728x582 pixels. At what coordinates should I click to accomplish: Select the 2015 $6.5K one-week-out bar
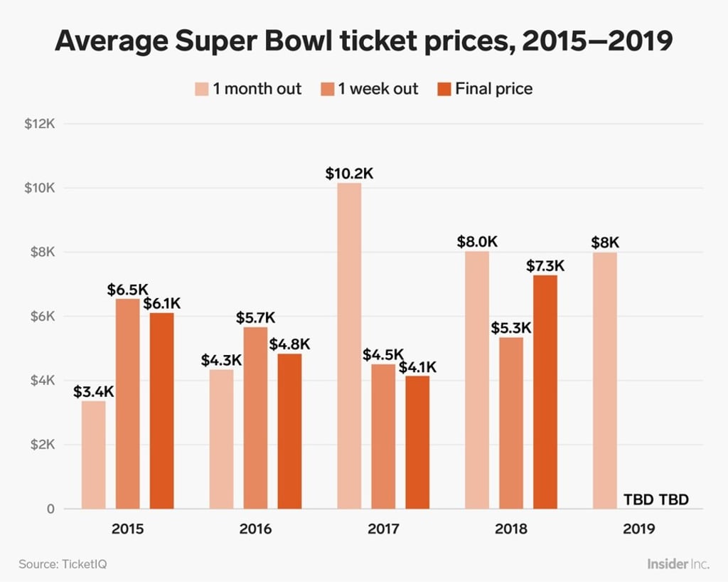[128, 403]
